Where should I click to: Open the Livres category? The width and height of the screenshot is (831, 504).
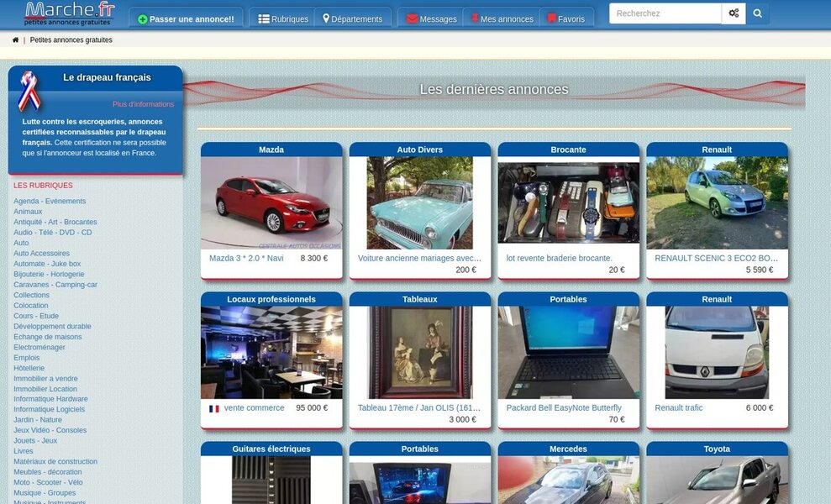24,451
